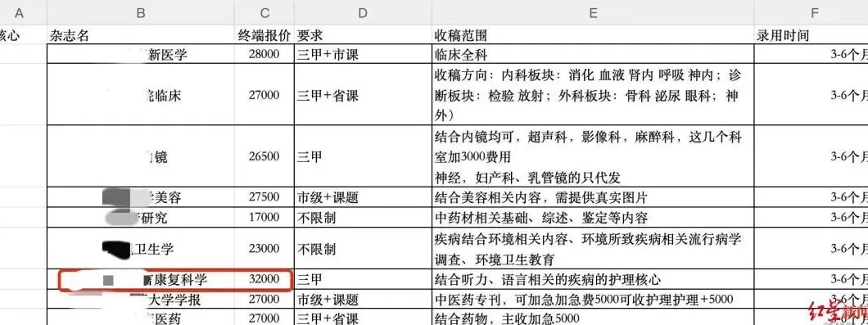Select the price cell 27000 beside 三甲+省课 in 临床 row
This screenshot has width=868, height=325.
[264, 95]
